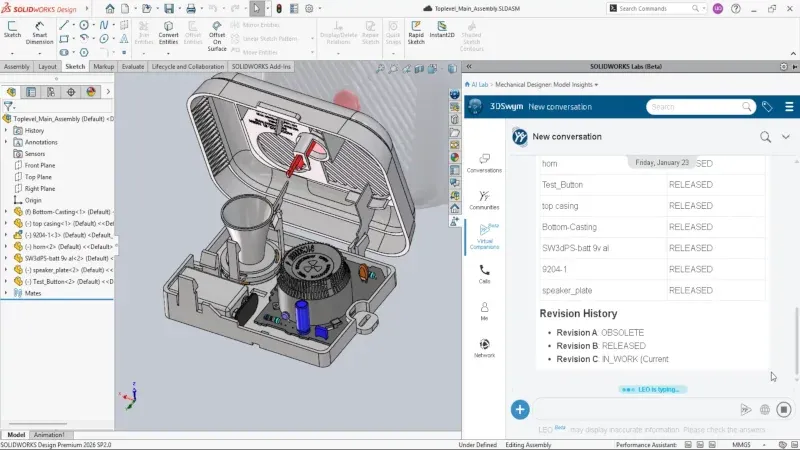Open the DimXpertManager crosshair tab icon
Image resolution: width=800 pixels, height=450 pixels.
point(71,92)
